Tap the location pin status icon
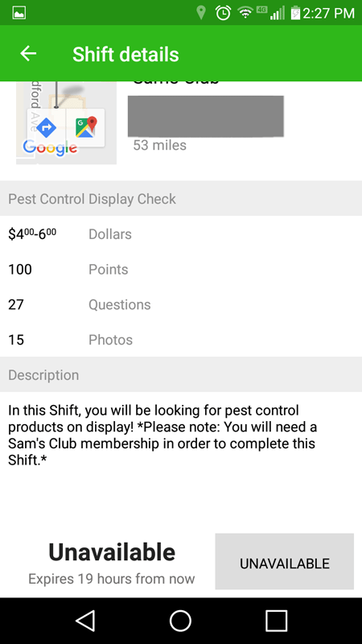This screenshot has height=644, width=362. click(x=200, y=13)
